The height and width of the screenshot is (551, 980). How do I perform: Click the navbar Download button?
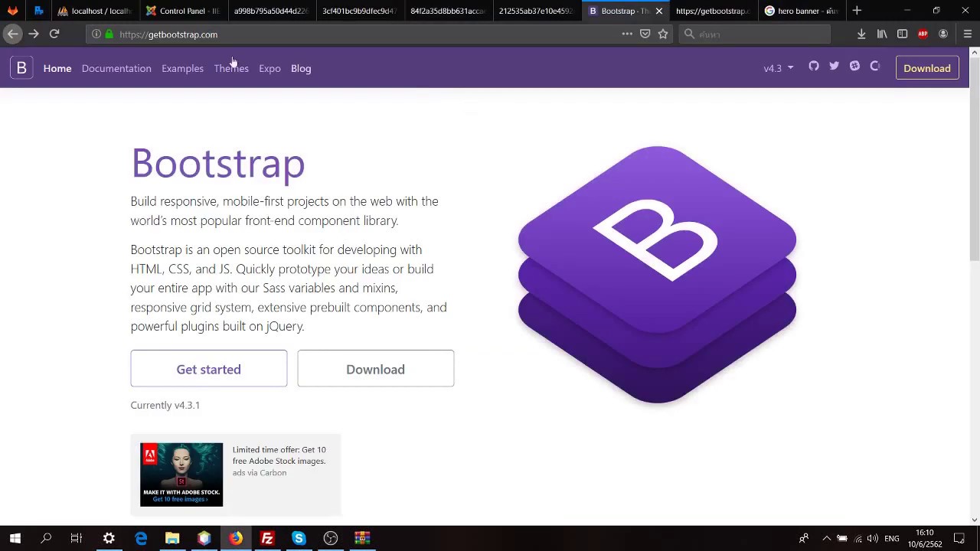(927, 68)
